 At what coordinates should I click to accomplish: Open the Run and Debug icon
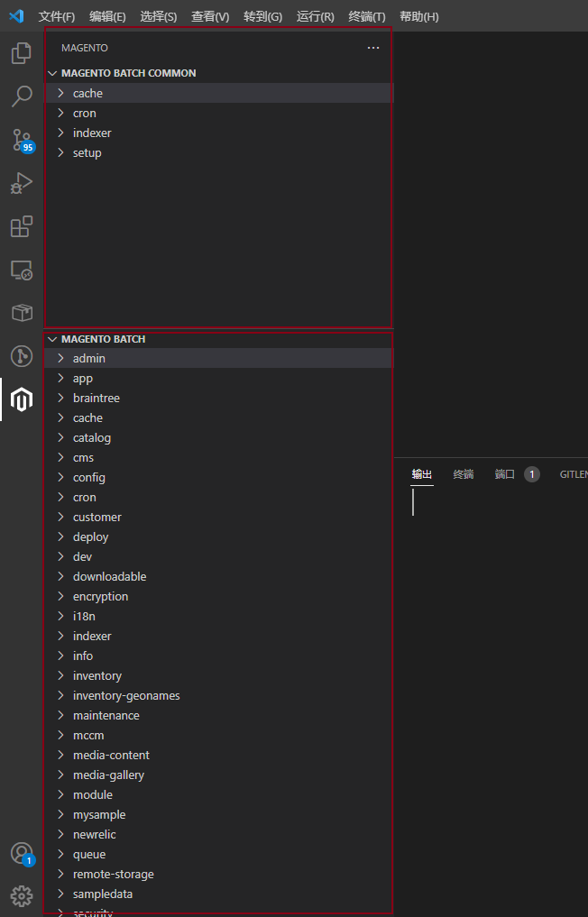(22, 183)
